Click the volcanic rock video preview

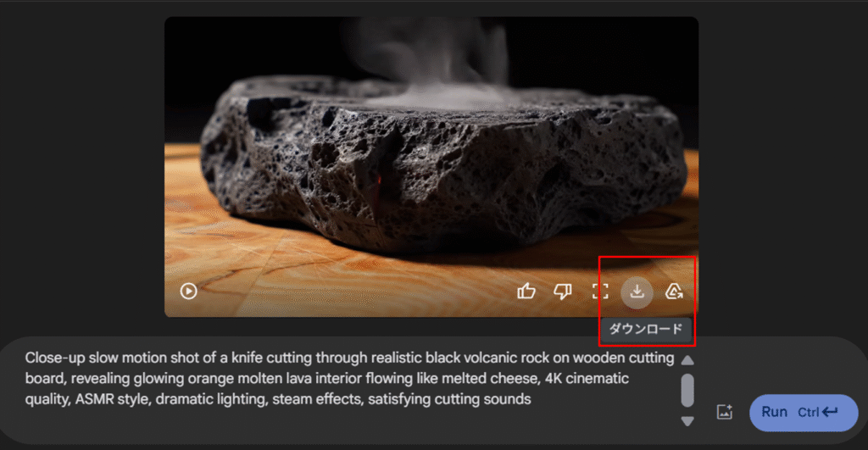coord(431,167)
